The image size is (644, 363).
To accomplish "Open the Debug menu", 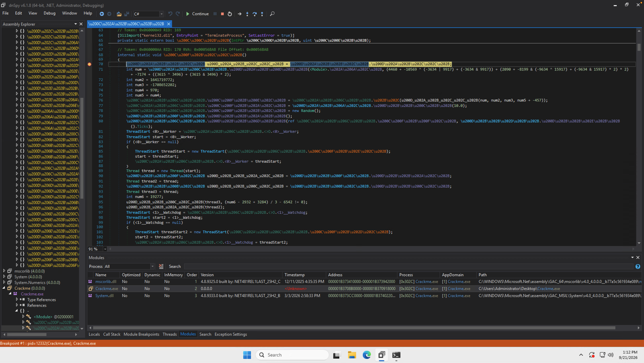I will click(x=49, y=13).
